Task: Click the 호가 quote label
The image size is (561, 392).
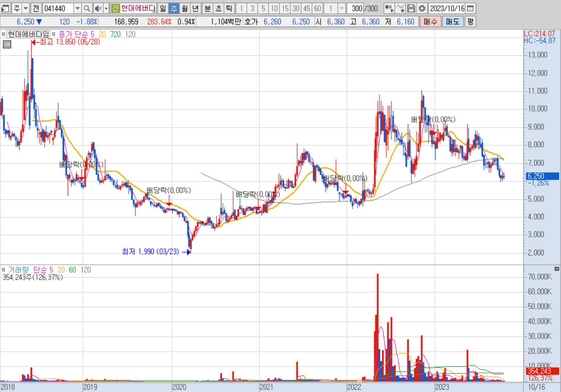Action: click(x=251, y=21)
